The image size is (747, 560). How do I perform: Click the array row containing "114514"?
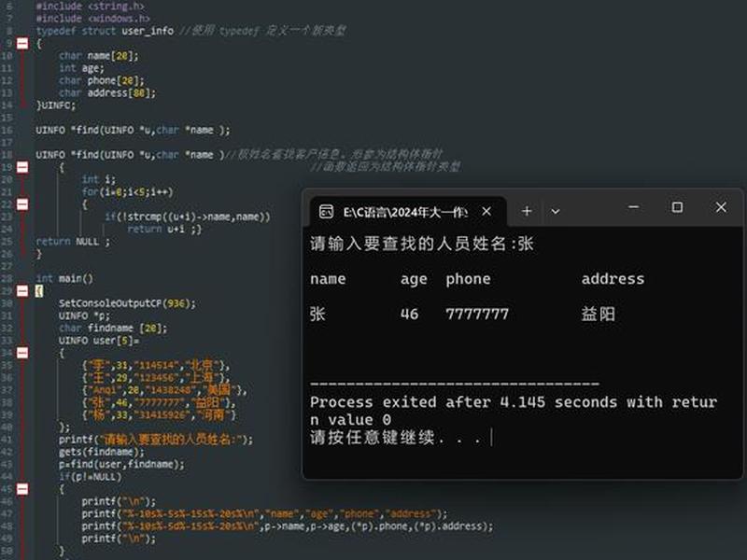[156, 365]
